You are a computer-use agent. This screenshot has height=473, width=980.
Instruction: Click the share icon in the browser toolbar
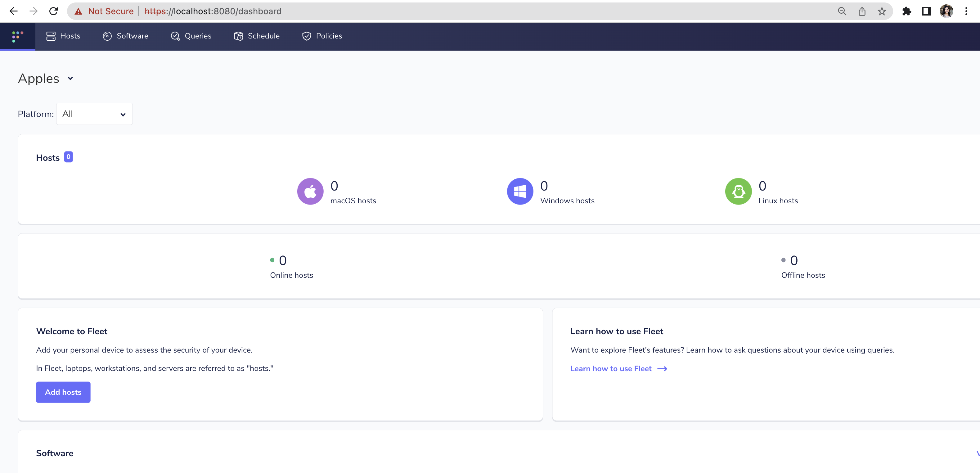(x=862, y=11)
